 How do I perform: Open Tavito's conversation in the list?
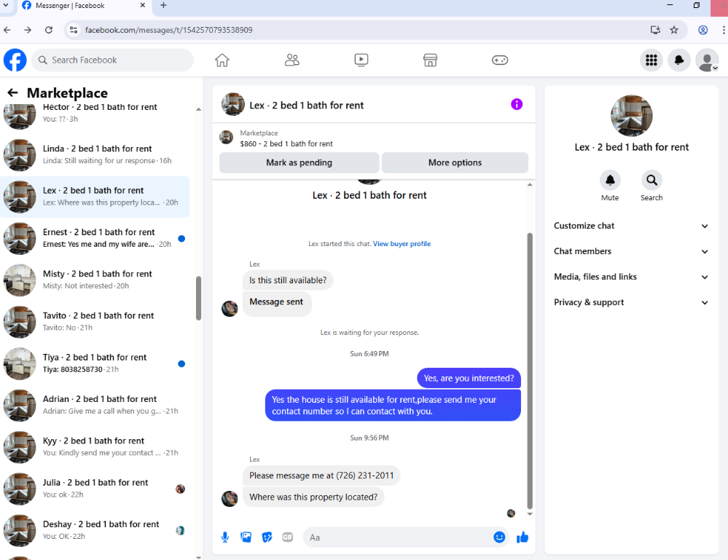point(95,322)
